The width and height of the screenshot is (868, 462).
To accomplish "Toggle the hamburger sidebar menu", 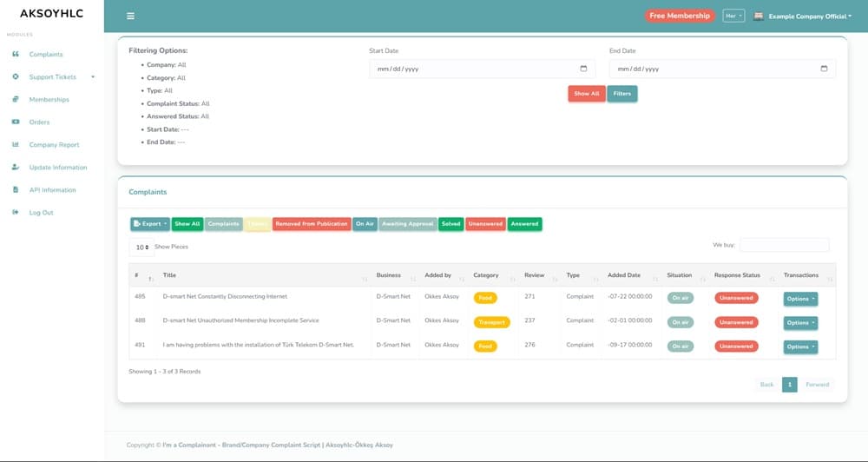I will point(130,16).
